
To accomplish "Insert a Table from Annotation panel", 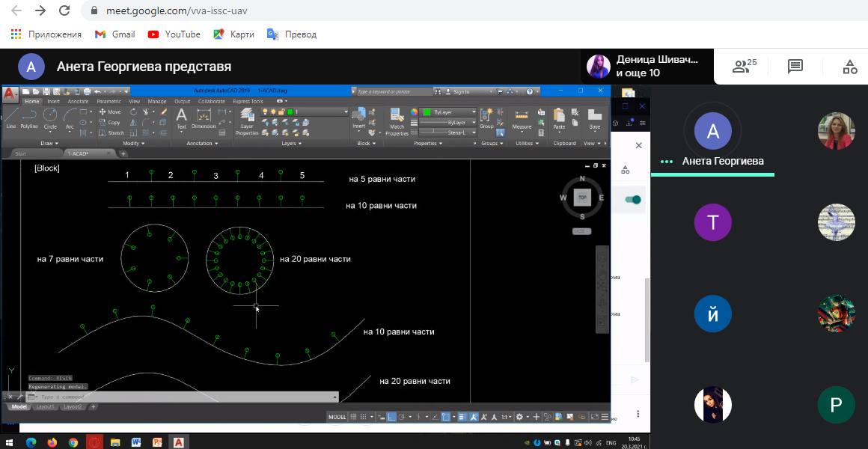I will [222, 133].
